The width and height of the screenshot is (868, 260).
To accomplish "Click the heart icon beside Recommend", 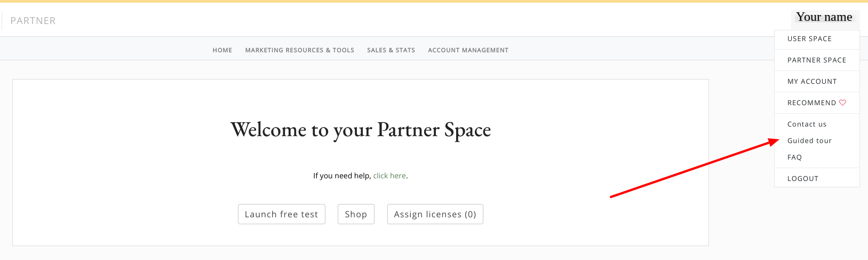I will [843, 103].
